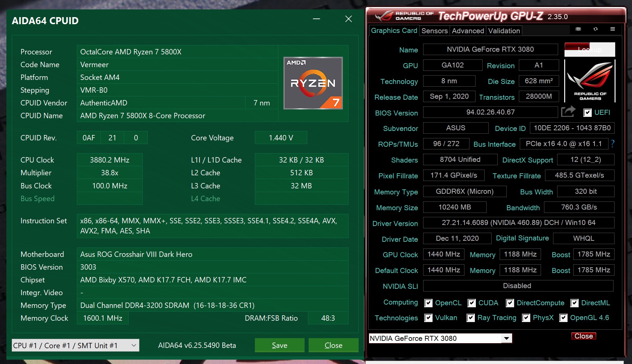Click the BIOS export share icon
This screenshot has height=364, width=632.
[568, 111]
